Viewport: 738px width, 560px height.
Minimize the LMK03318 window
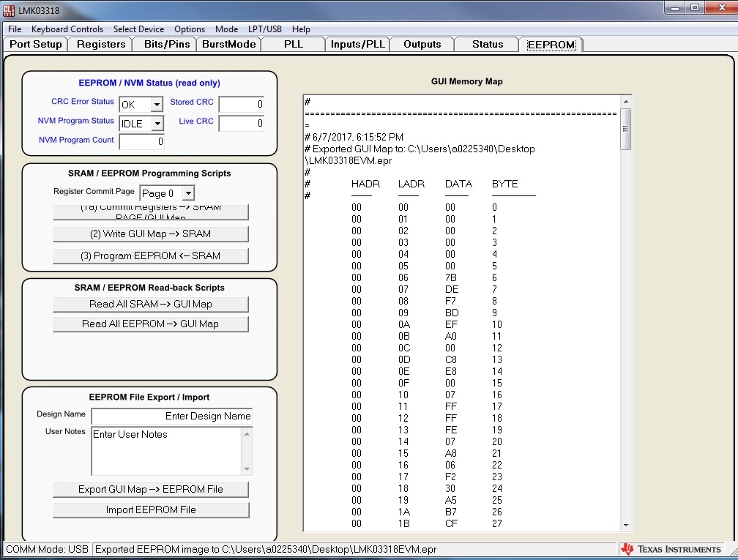pyautogui.click(x=675, y=7)
